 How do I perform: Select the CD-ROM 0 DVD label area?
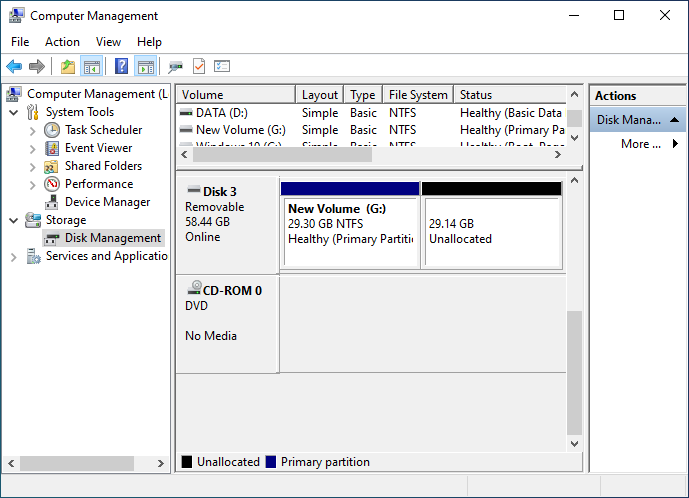pyautogui.click(x=227, y=324)
